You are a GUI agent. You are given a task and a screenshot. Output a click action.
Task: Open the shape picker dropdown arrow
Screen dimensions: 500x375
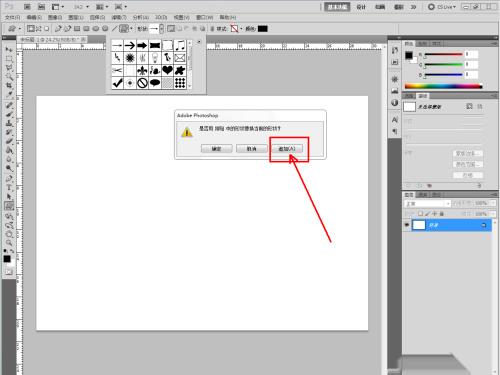tap(162, 29)
